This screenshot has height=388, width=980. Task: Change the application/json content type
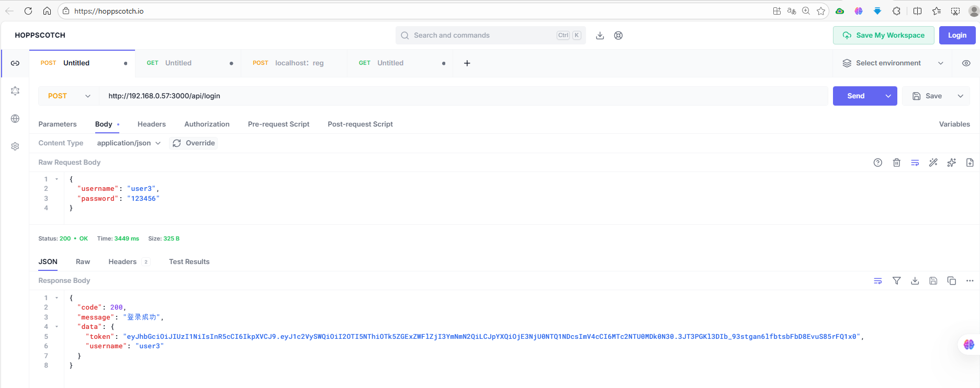[x=129, y=143]
